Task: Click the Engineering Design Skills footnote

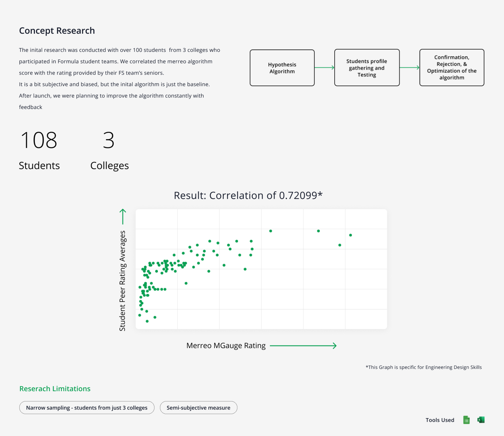Action: click(x=424, y=367)
